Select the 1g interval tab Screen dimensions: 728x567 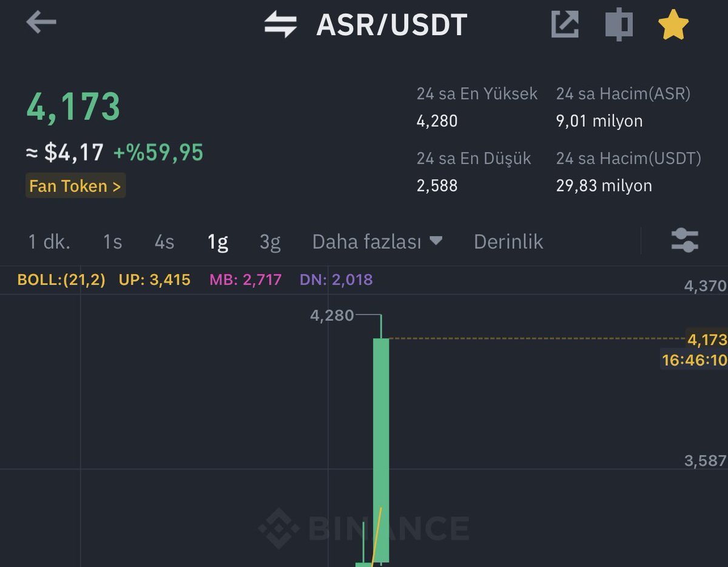218,242
